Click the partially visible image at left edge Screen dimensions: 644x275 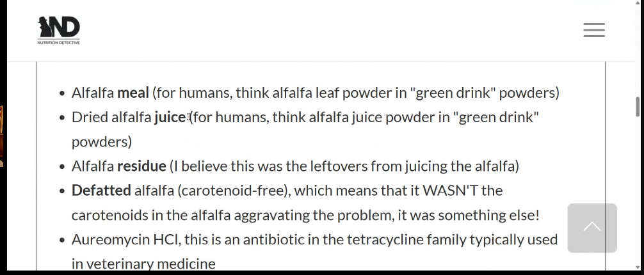(x=2, y=136)
